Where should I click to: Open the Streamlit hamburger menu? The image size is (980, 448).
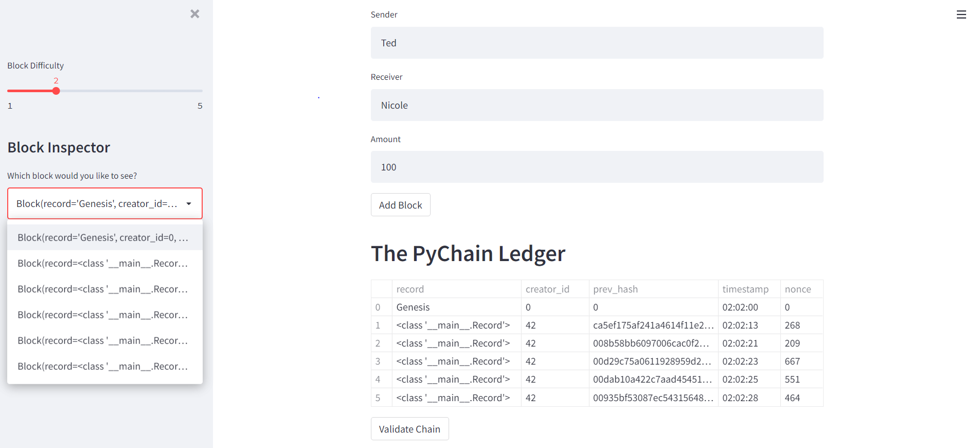coord(961,14)
